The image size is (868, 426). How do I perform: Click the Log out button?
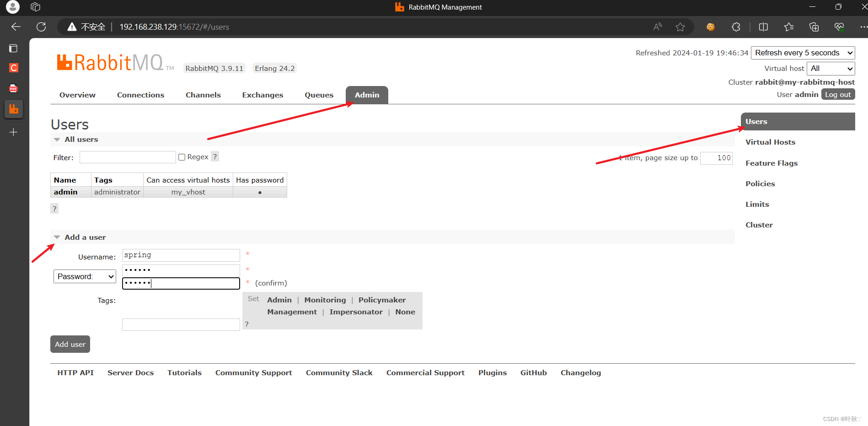click(x=838, y=94)
